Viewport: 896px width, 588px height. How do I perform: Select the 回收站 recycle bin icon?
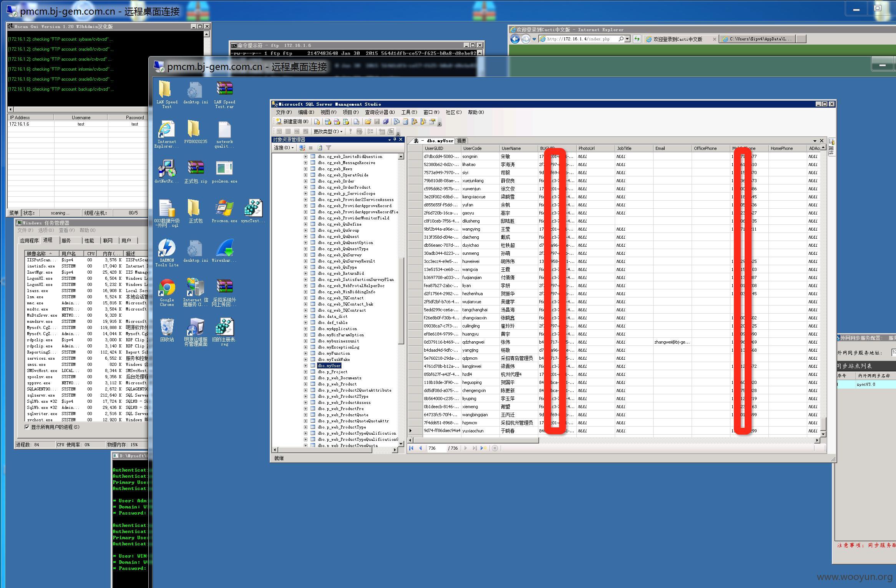pyautogui.click(x=167, y=330)
